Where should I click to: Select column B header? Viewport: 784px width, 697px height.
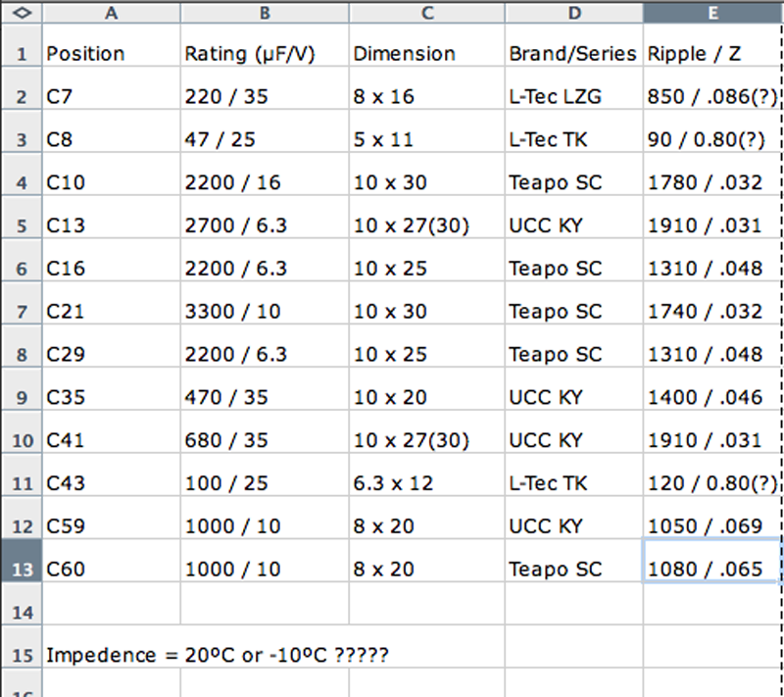[x=265, y=13]
